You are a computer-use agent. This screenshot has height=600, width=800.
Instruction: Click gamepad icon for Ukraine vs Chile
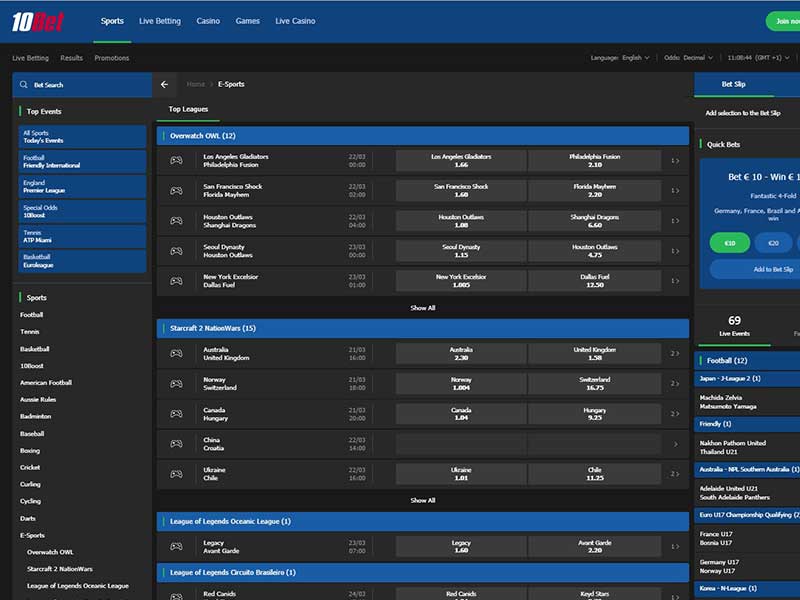[176, 473]
